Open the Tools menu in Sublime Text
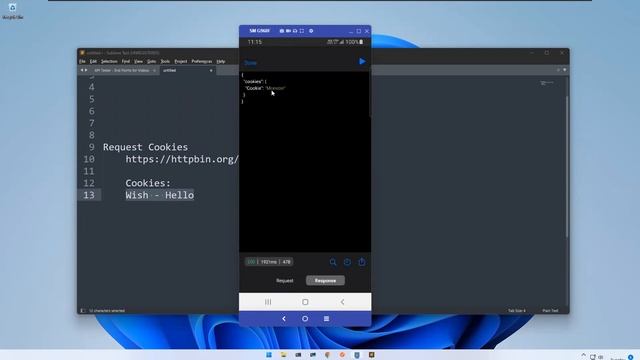 [x=165, y=61]
